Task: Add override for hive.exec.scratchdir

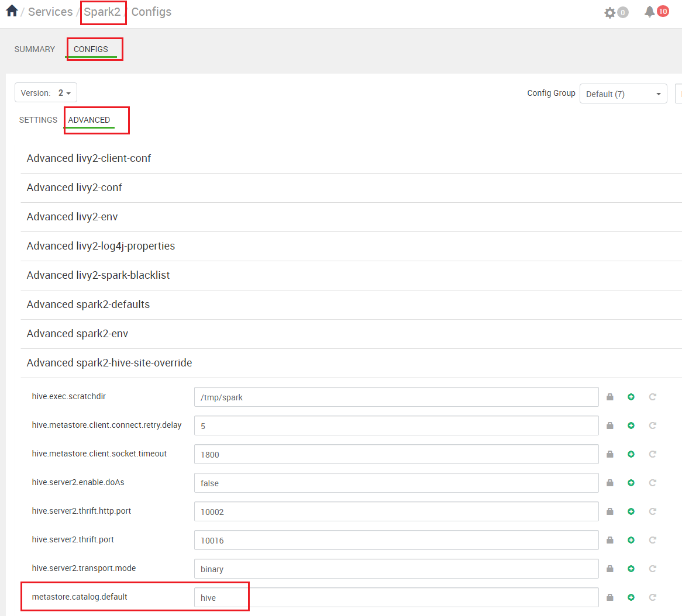Action: [631, 397]
